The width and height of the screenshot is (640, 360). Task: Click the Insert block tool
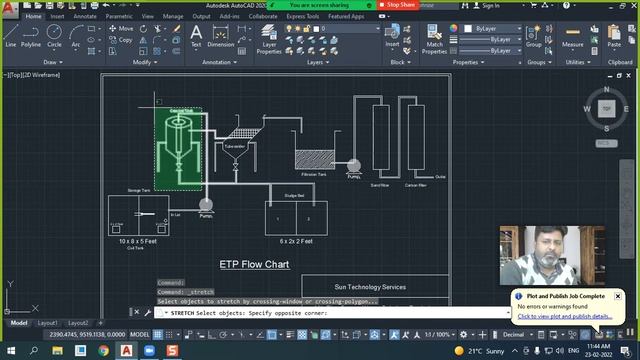(x=392, y=36)
